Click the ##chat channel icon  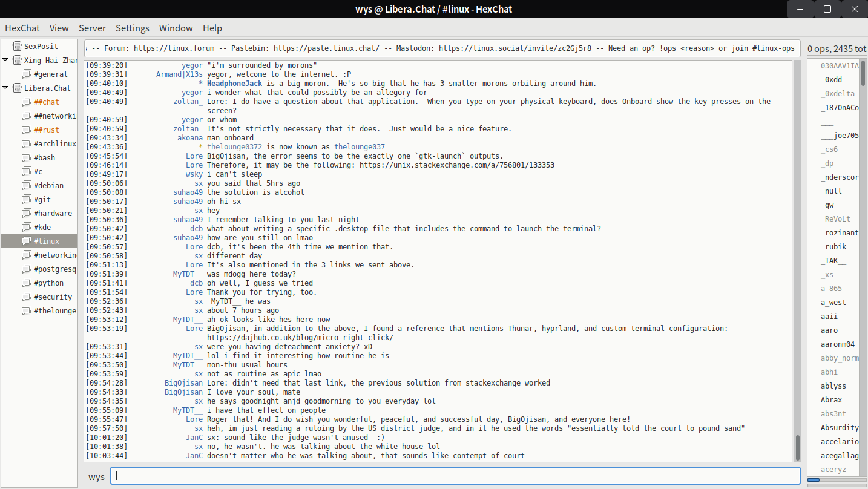[x=26, y=102]
